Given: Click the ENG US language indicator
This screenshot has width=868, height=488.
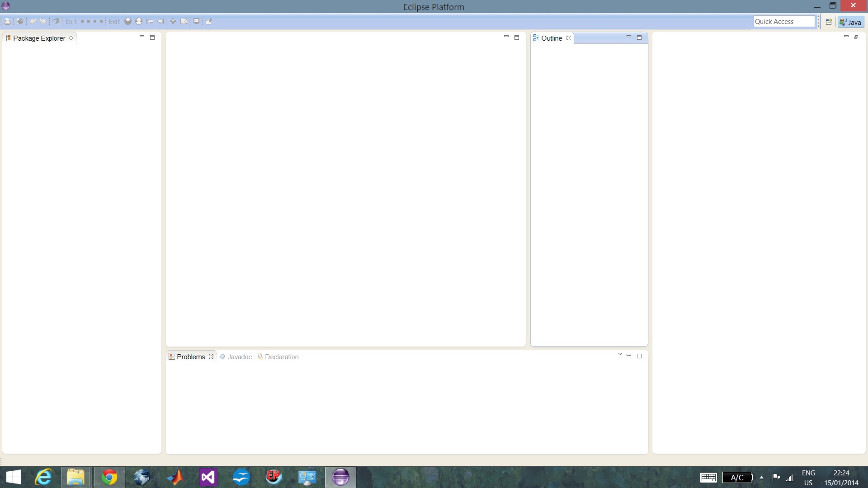Looking at the screenshot, I should coord(808,478).
